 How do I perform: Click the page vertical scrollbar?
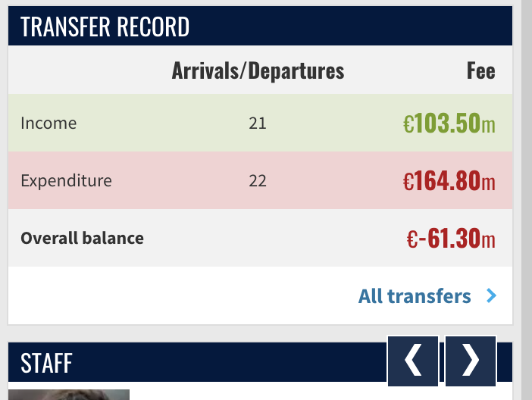[x=527, y=200]
